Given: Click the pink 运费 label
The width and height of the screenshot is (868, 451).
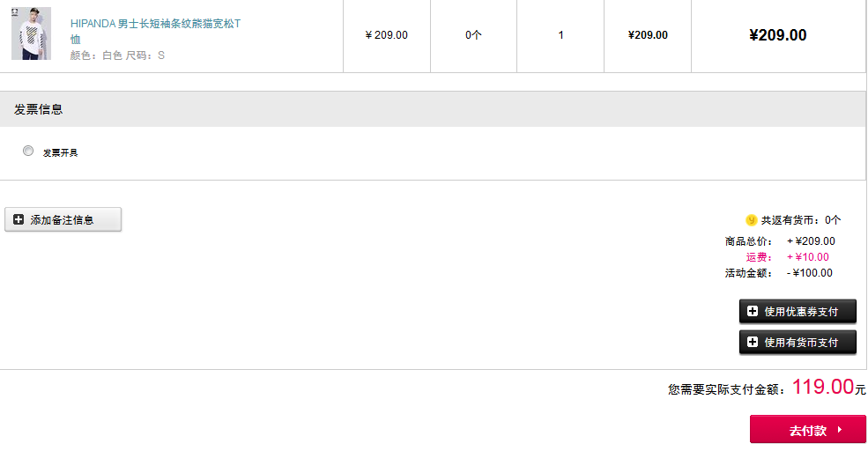Looking at the screenshot, I should [759, 256].
